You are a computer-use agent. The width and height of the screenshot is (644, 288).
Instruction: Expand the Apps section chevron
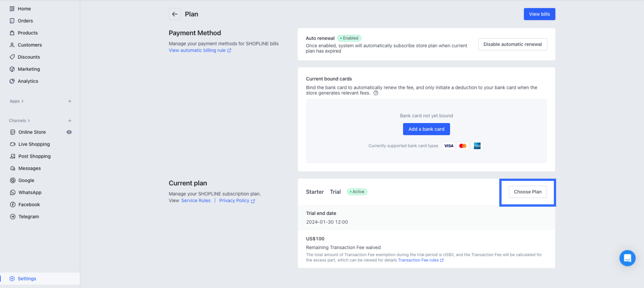pos(22,101)
